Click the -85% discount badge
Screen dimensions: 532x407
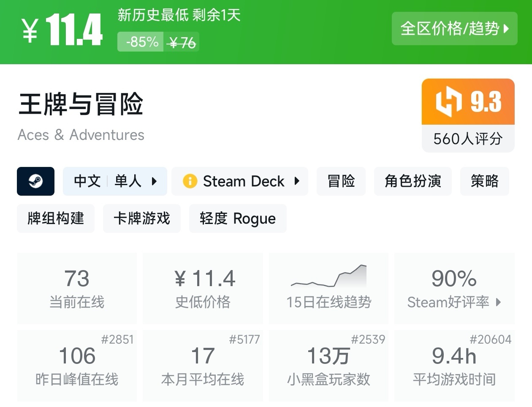click(141, 42)
